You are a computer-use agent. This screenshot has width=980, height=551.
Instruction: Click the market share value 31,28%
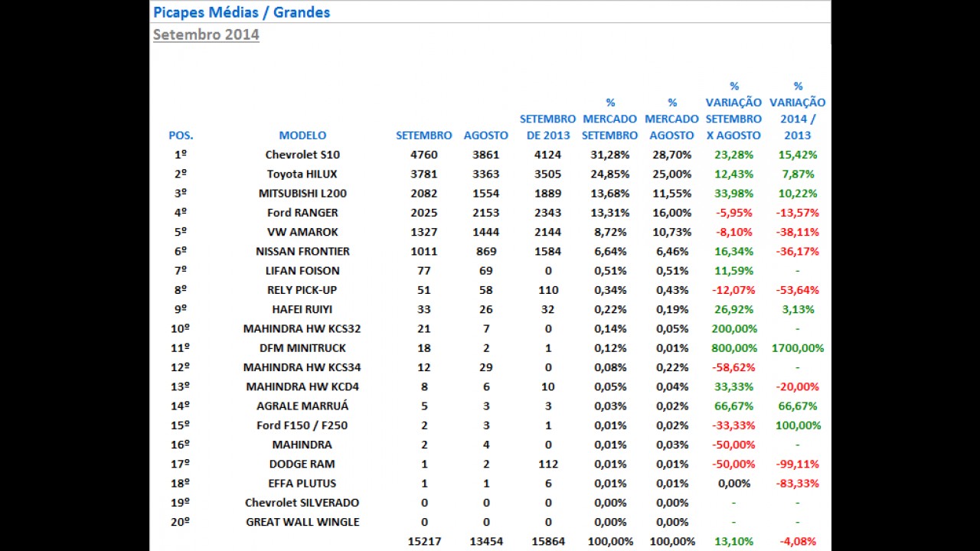(609, 155)
